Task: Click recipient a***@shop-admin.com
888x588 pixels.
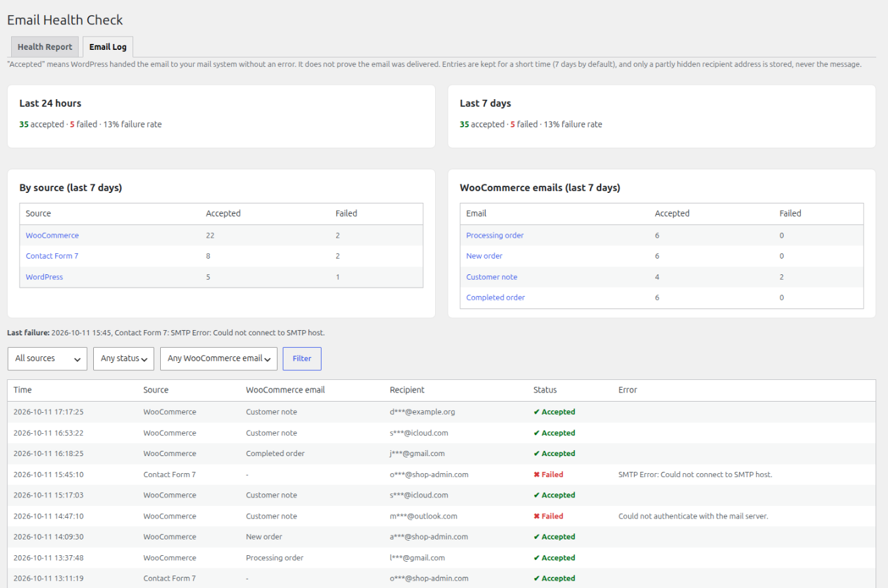Action: click(x=429, y=537)
